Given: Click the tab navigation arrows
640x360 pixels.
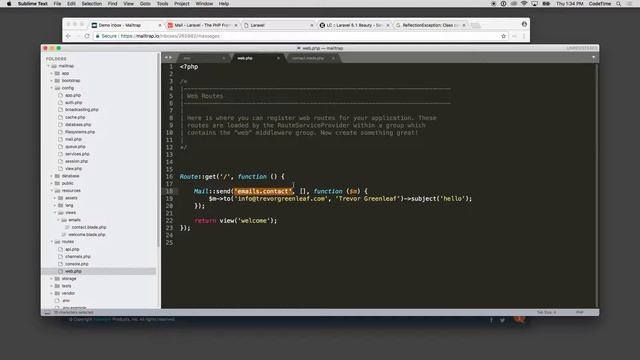Looking at the screenshot, I should coord(168,58).
